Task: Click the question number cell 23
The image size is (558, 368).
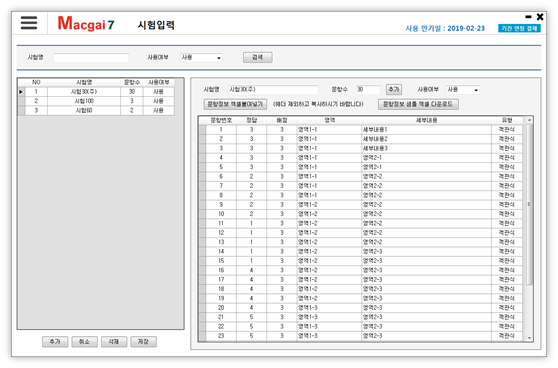Action: click(221, 336)
